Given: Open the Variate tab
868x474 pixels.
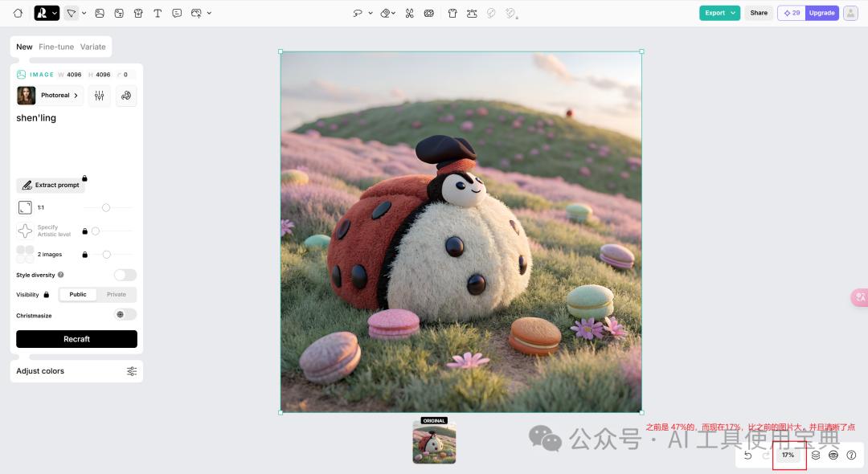Looking at the screenshot, I should coord(93,47).
